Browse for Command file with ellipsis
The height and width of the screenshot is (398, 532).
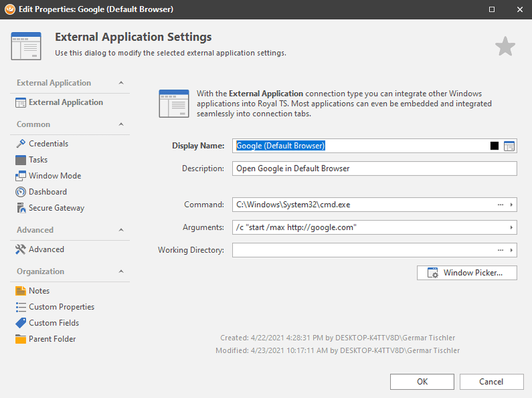point(500,205)
